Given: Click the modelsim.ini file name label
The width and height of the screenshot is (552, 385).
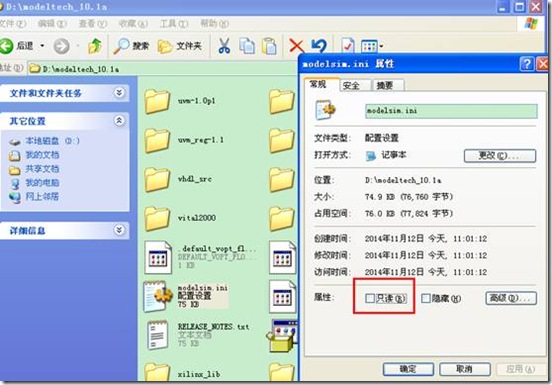Looking at the screenshot, I should (x=202, y=288).
